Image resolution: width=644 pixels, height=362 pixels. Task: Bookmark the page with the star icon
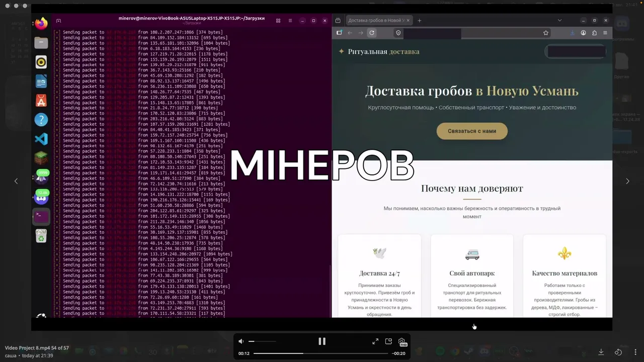(x=546, y=33)
